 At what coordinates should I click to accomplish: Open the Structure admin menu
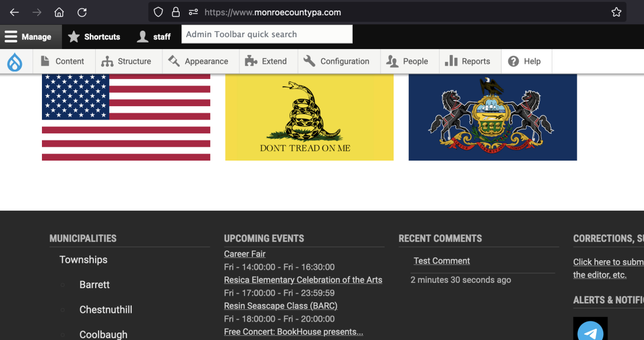point(129,61)
